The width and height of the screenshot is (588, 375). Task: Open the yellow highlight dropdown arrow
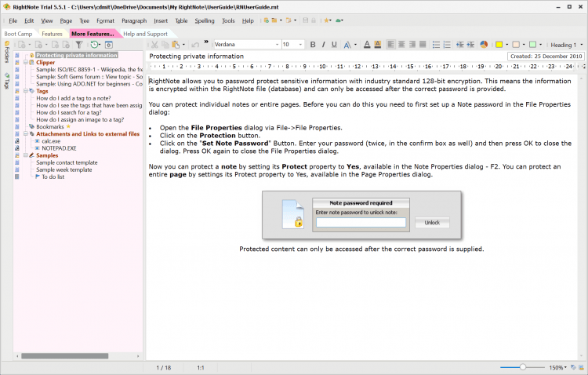(507, 45)
